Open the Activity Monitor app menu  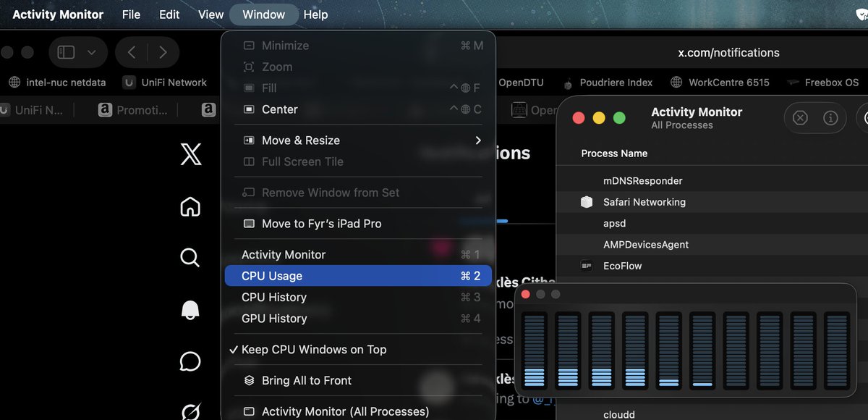[x=58, y=14]
